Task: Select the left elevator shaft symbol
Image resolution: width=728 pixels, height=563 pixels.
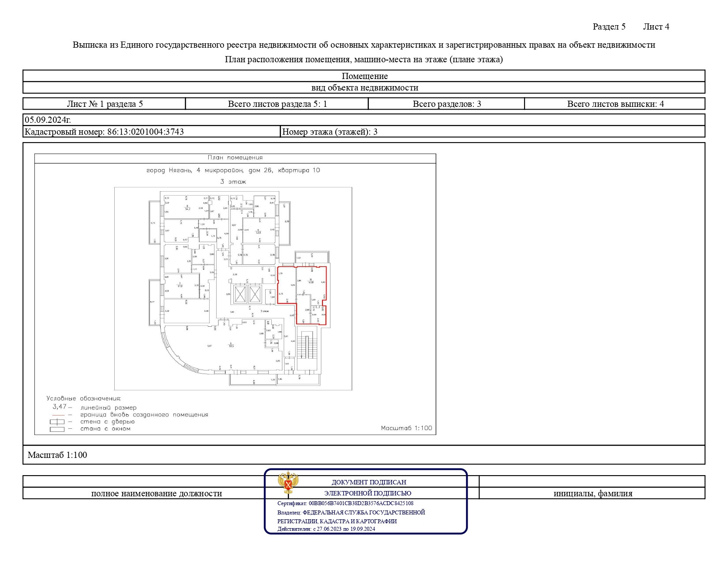Action: [x=240, y=295]
